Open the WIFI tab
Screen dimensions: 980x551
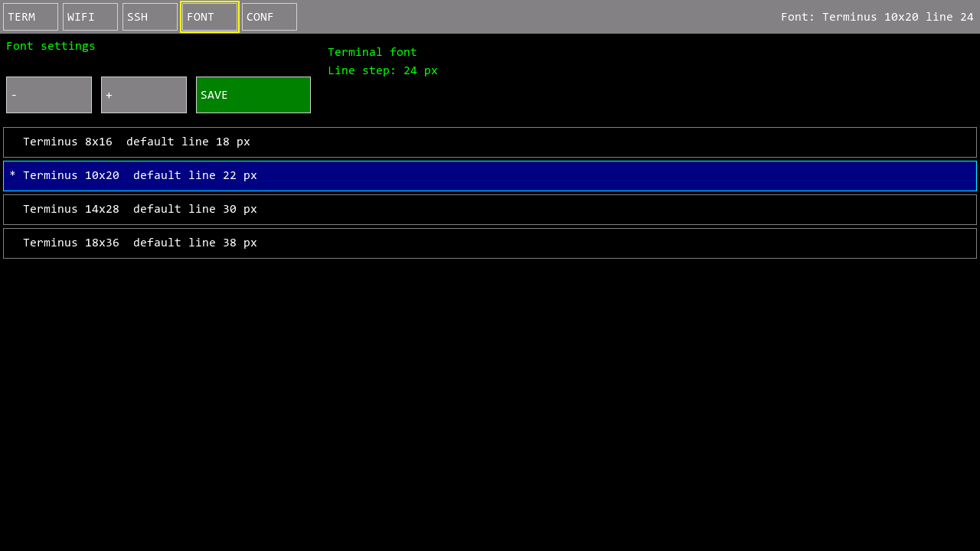tap(90, 17)
